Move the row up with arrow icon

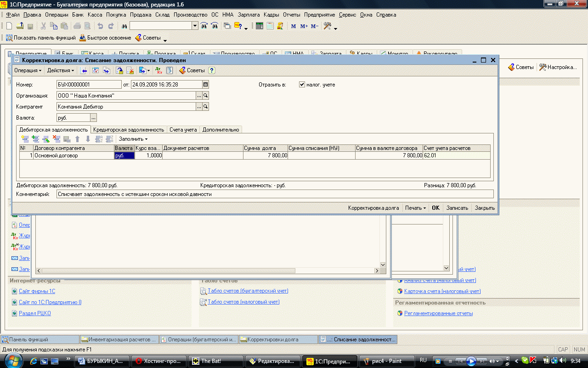click(x=78, y=139)
